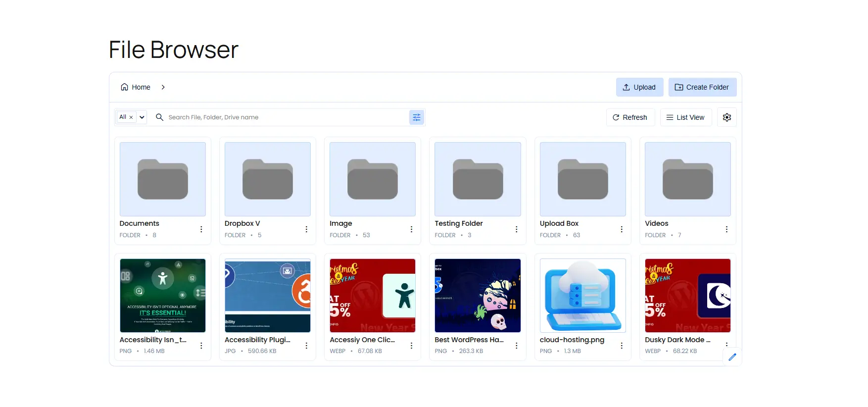Click the cloud-hosting.png file name
The image size is (868, 407).
click(572, 340)
